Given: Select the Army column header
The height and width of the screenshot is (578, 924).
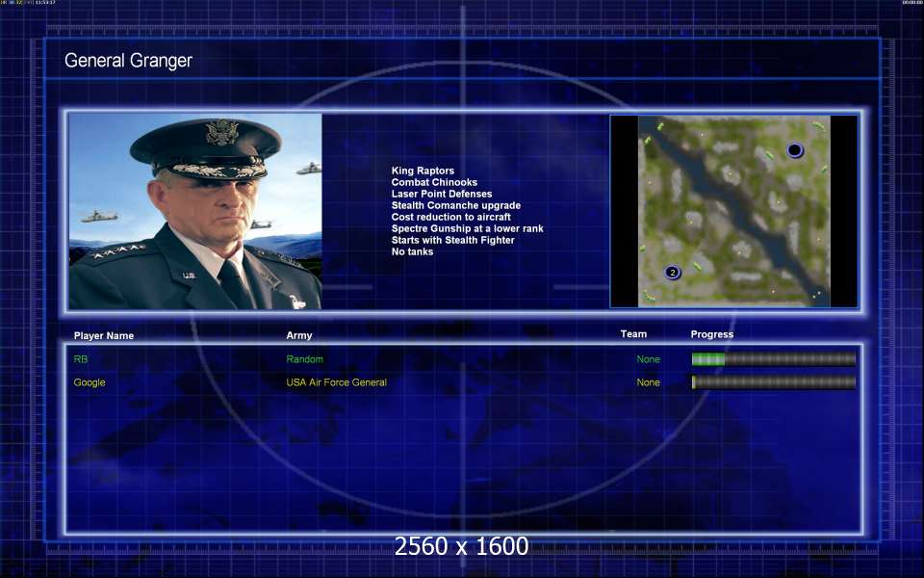Looking at the screenshot, I should click(x=299, y=335).
